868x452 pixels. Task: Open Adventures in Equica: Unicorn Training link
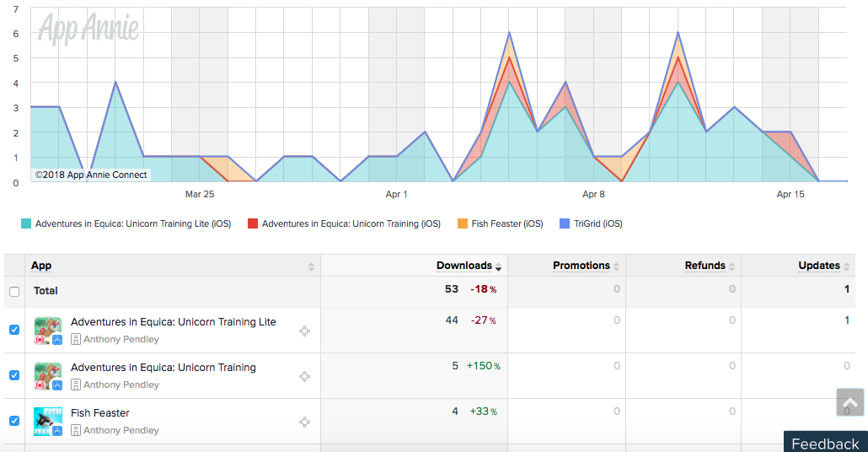163,368
